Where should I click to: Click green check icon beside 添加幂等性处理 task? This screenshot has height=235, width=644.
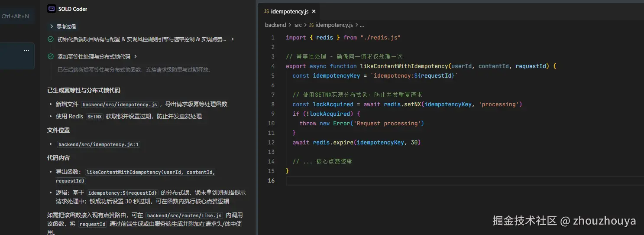click(51, 56)
